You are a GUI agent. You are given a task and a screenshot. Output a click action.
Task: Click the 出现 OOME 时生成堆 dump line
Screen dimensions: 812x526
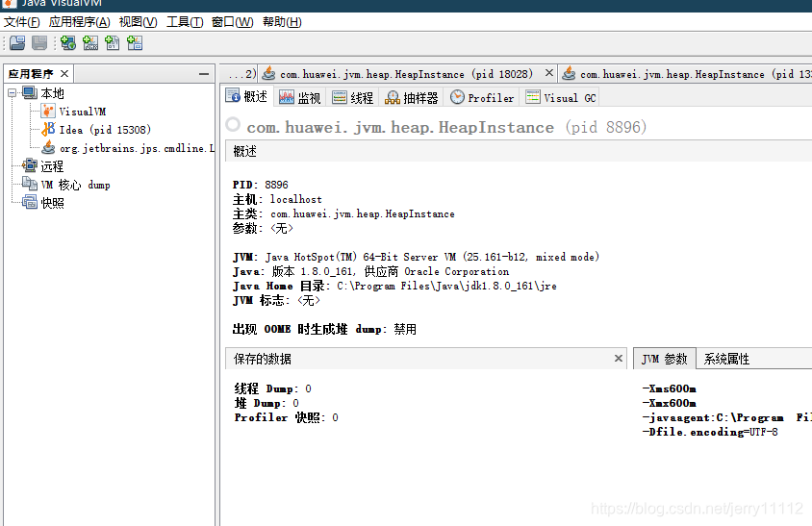[x=324, y=329]
